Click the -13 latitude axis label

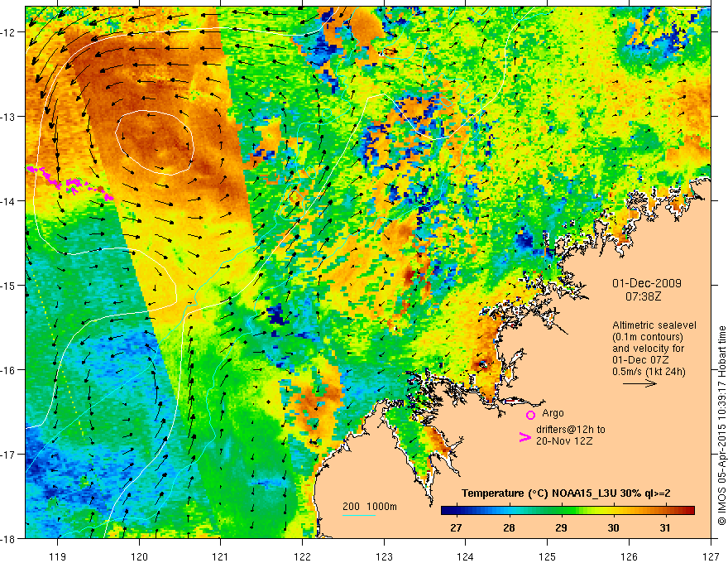click(9, 117)
